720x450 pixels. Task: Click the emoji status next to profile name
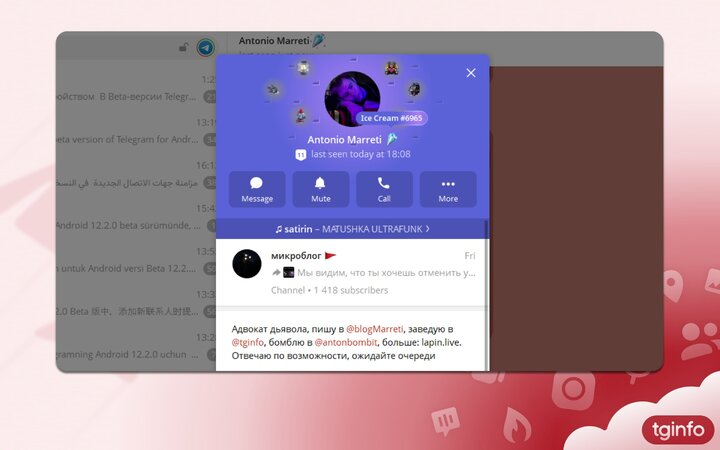click(393, 139)
